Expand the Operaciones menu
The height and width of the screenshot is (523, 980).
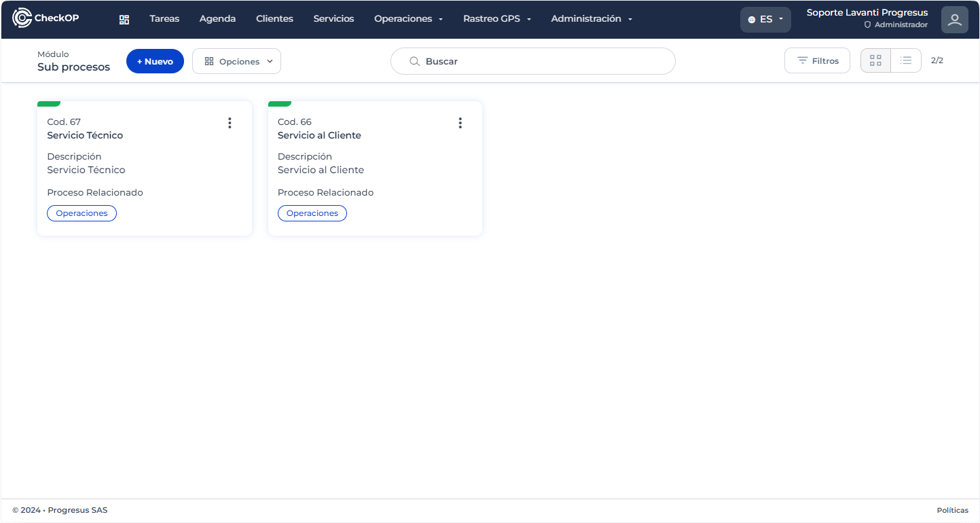(409, 19)
